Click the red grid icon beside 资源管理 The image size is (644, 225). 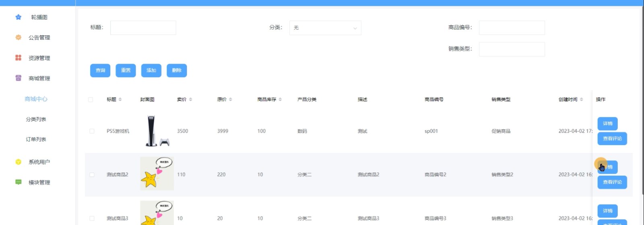pos(18,58)
